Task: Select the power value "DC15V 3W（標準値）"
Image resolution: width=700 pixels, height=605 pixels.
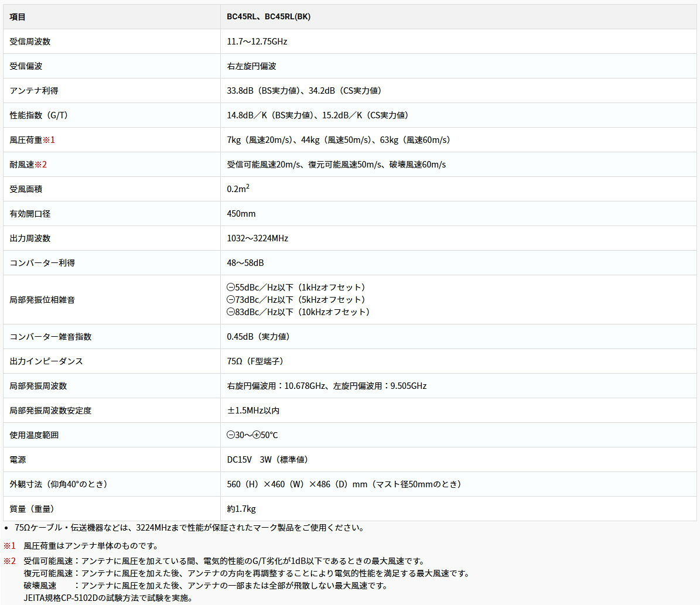Action: pos(269,459)
